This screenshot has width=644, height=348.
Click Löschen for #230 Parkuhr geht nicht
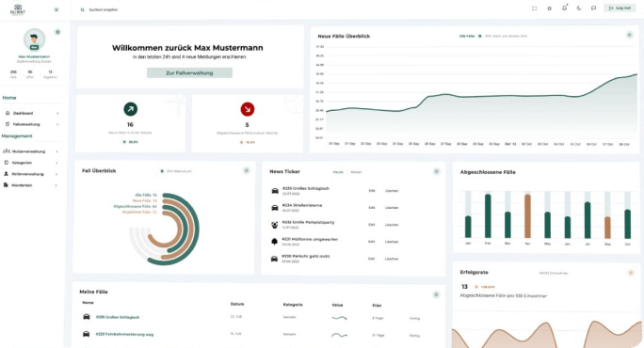point(392,259)
